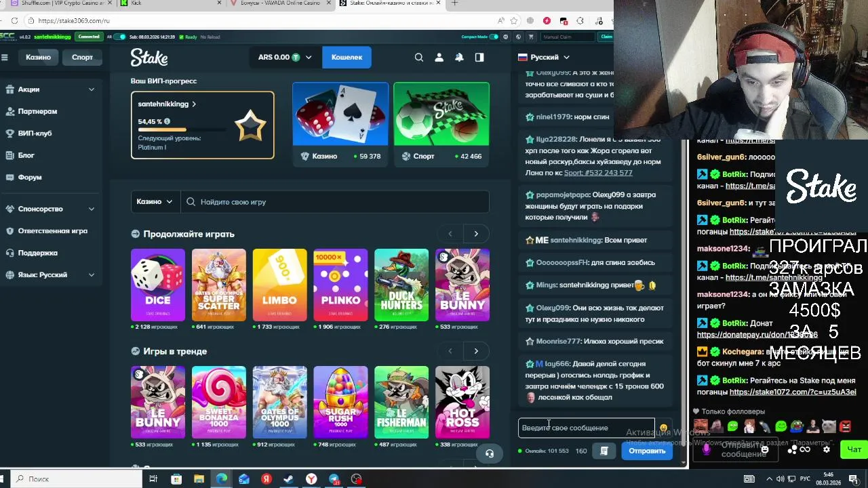Open the ARS 0.00 balance dropdown
868x488 pixels.
(284, 58)
